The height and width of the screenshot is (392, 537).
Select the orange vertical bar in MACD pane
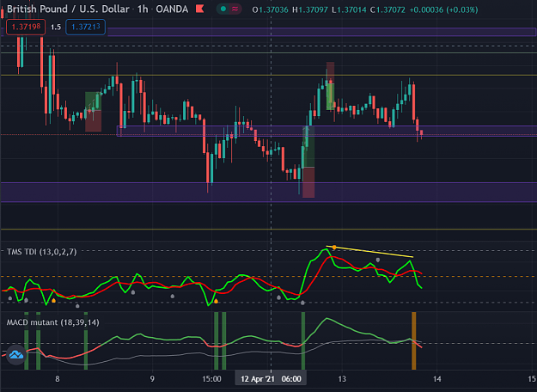pyautogui.click(x=414, y=340)
